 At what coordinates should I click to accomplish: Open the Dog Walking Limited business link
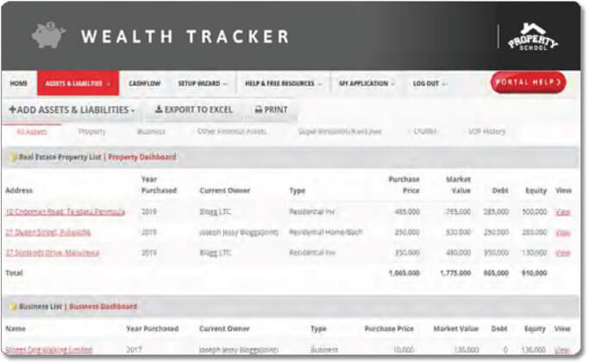pos(49,349)
